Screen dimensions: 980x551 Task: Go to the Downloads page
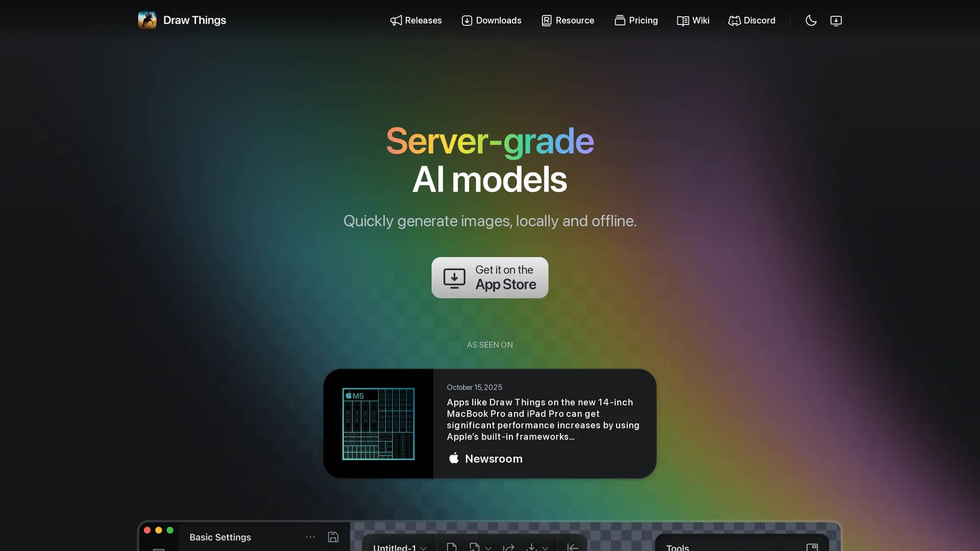(492, 20)
